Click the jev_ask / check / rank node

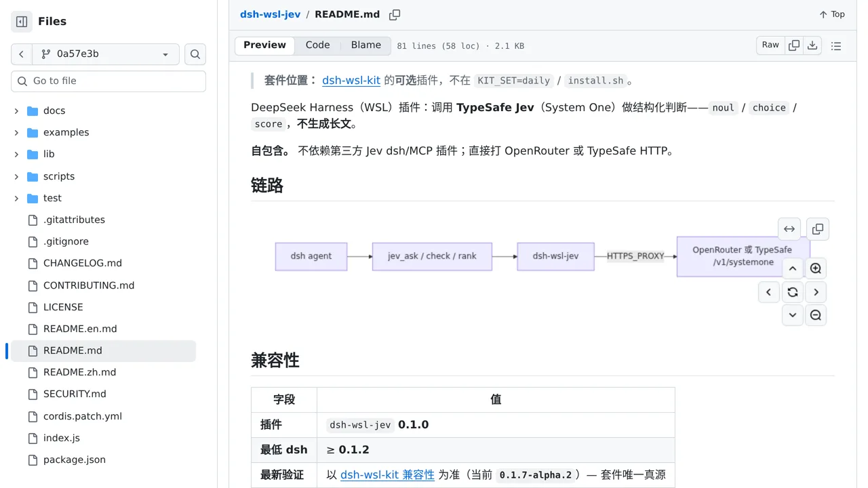click(x=432, y=256)
